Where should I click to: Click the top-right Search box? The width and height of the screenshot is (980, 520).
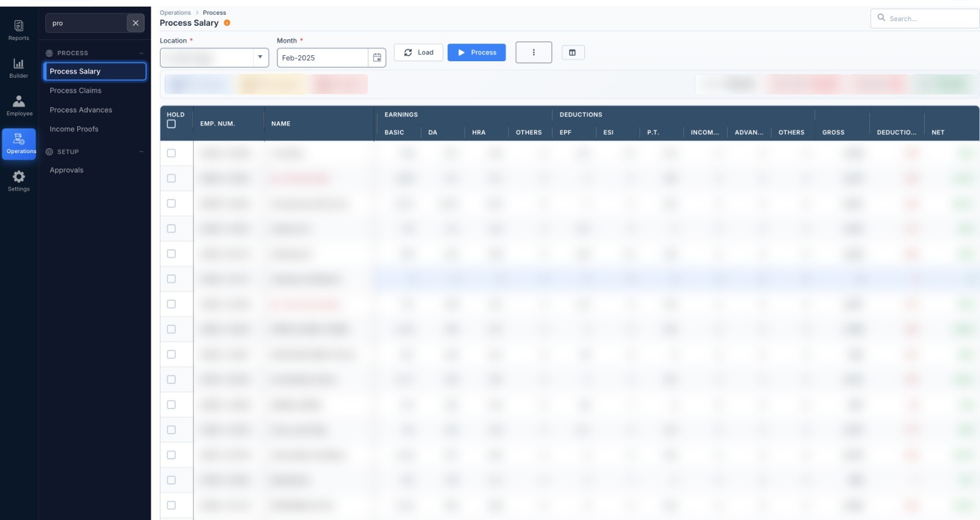point(925,18)
